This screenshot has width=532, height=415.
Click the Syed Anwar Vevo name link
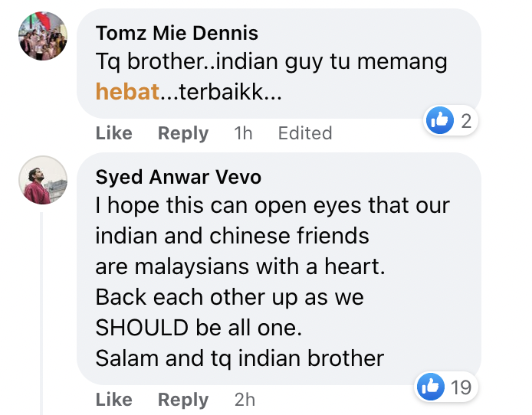pyautogui.click(x=178, y=177)
